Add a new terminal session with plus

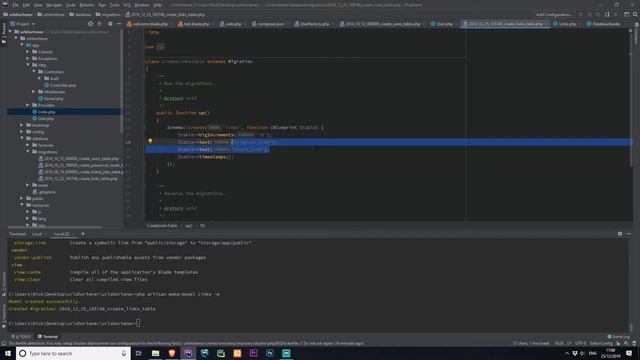(x=83, y=234)
